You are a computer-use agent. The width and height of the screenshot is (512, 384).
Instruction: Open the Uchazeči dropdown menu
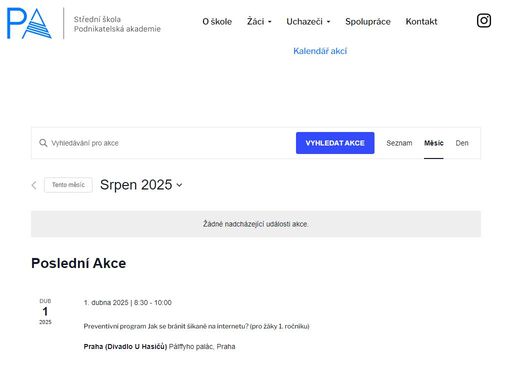point(308,22)
